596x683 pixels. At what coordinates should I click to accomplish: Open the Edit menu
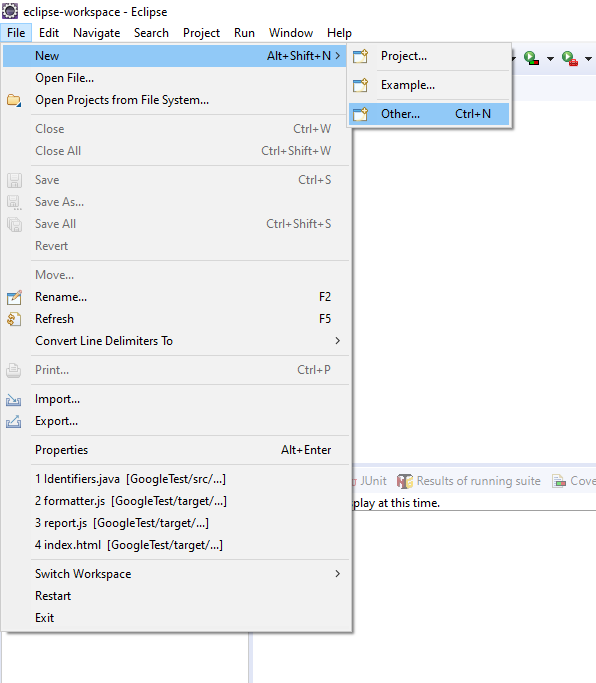point(49,33)
